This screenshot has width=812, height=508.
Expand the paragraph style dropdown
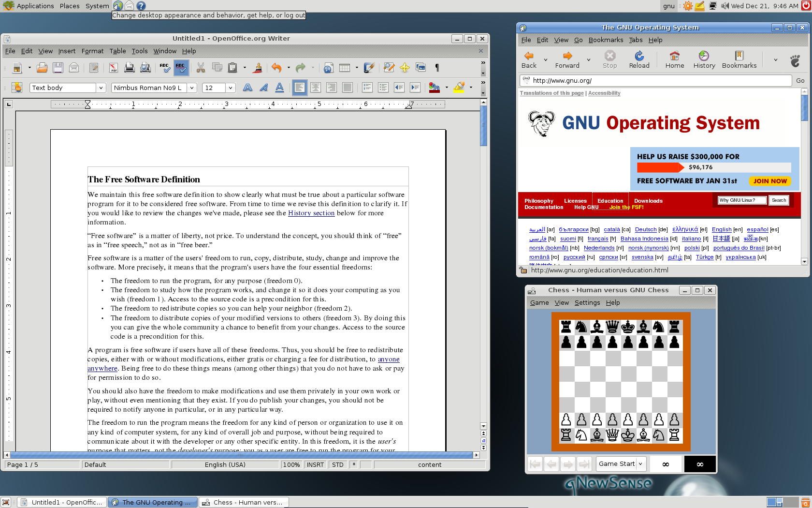(101, 88)
